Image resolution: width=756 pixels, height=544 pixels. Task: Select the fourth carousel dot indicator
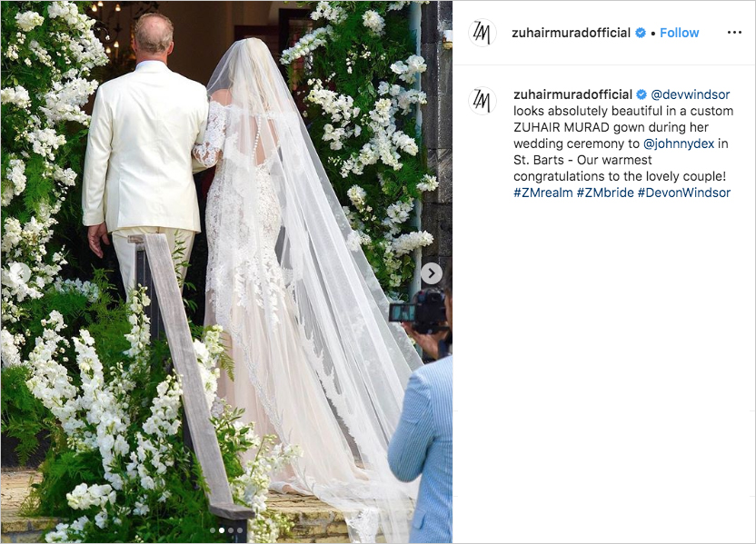[x=240, y=530]
